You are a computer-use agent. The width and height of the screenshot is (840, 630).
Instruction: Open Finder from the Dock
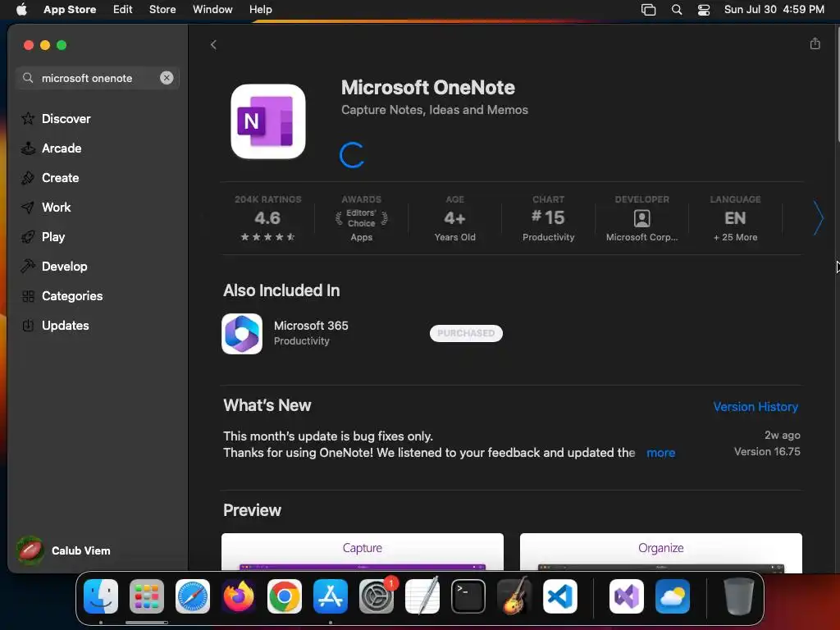101,596
